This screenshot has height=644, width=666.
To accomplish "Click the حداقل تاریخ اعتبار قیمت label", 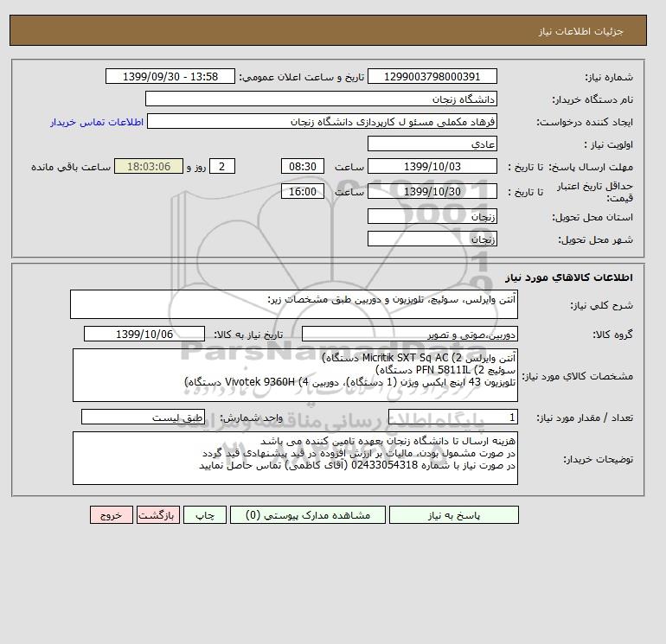I will coord(595,192).
